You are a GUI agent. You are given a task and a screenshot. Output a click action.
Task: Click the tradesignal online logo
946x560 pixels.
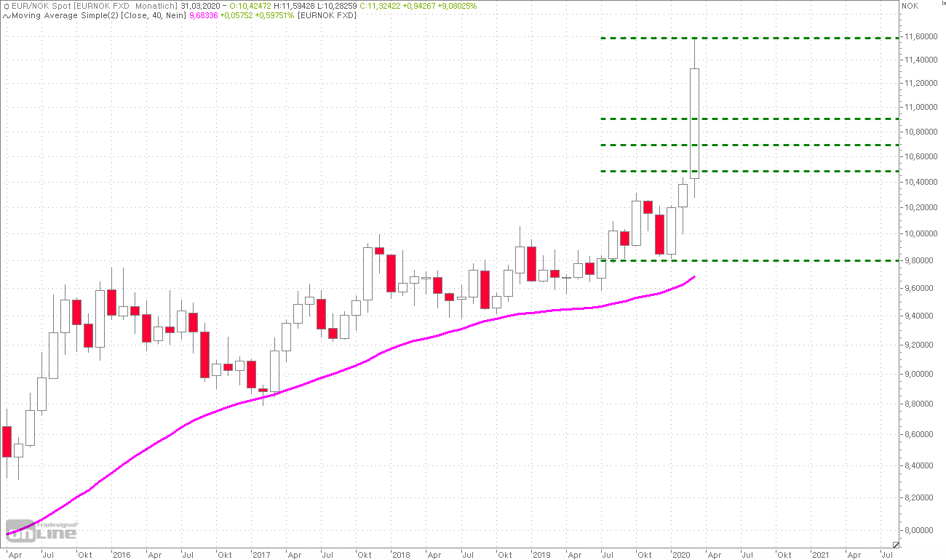[x=41, y=530]
